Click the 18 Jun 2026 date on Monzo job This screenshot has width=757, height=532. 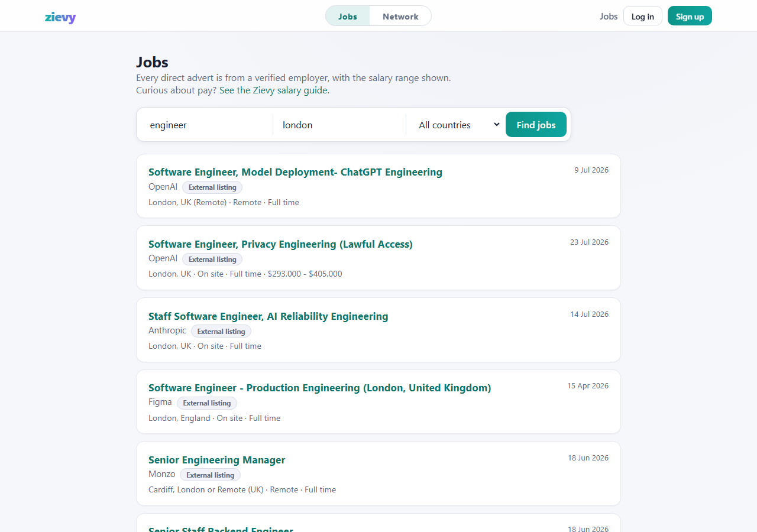pyautogui.click(x=588, y=458)
